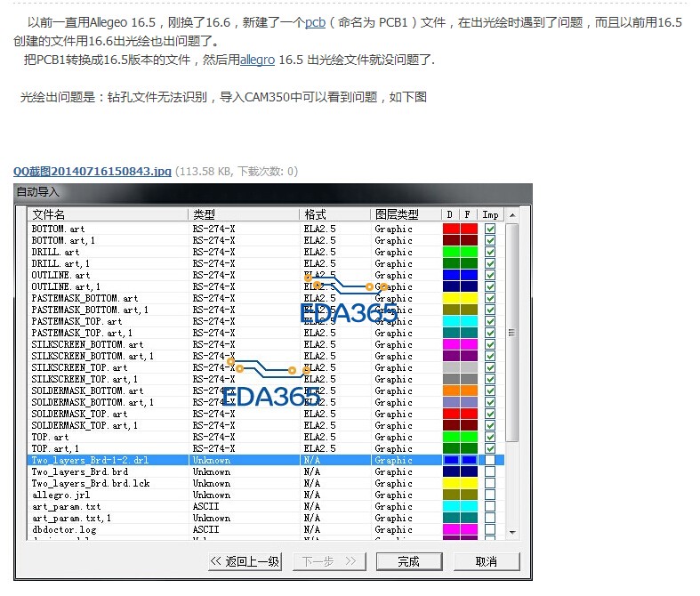Click list scroll-up arrow

click(512, 215)
